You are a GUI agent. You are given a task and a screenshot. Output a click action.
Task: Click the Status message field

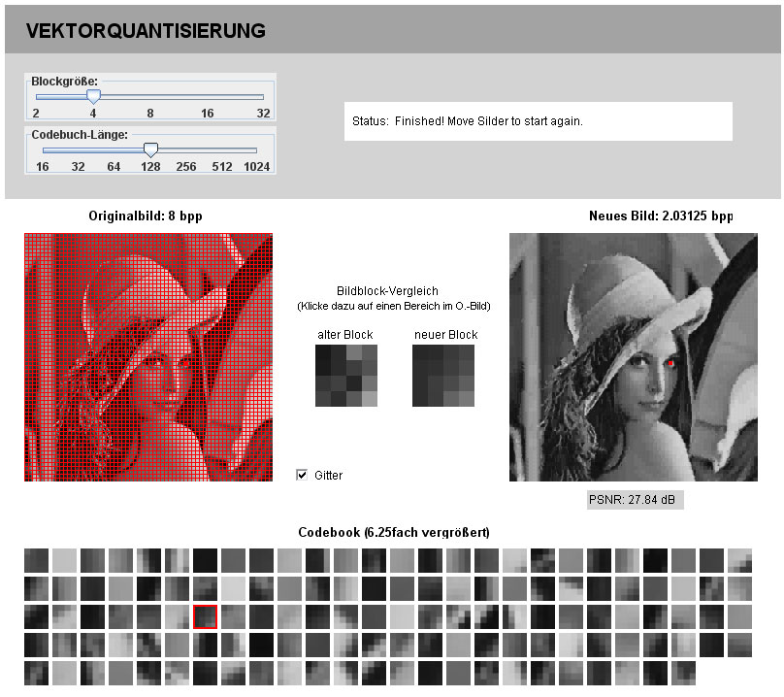pyautogui.click(x=539, y=121)
